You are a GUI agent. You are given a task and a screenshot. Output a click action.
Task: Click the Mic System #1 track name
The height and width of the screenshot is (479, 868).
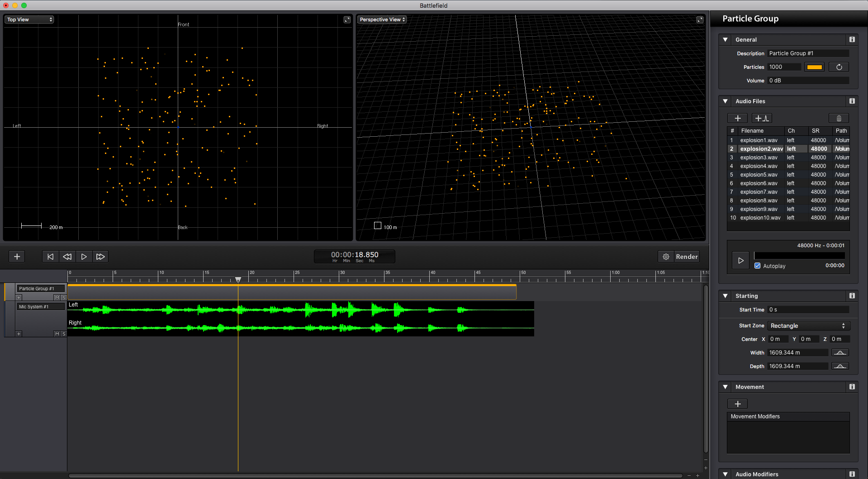tap(40, 307)
